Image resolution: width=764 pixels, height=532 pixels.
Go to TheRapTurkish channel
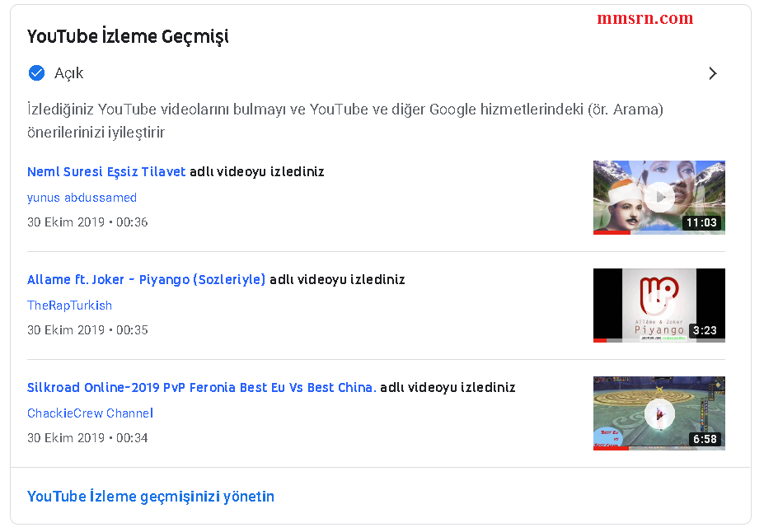tap(70, 306)
